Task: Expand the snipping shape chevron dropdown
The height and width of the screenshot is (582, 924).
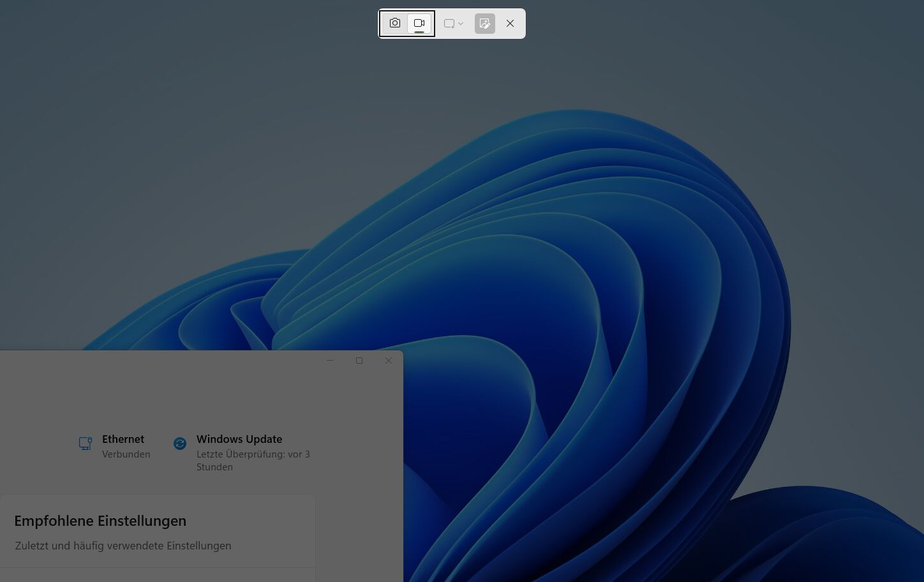Action: 461,24
